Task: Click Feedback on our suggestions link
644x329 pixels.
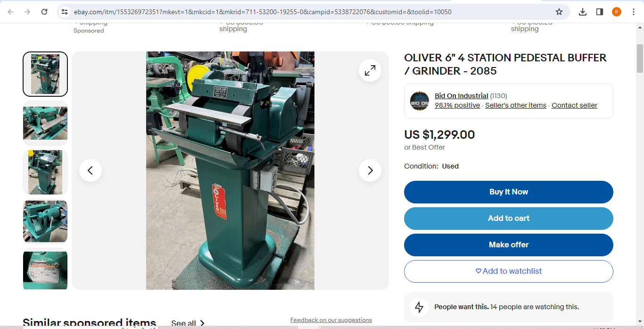Action: (x=331, y=320)
